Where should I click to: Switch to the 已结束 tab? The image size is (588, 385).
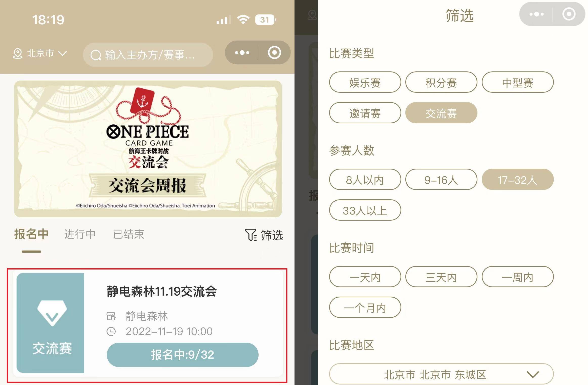coord(129,234)
